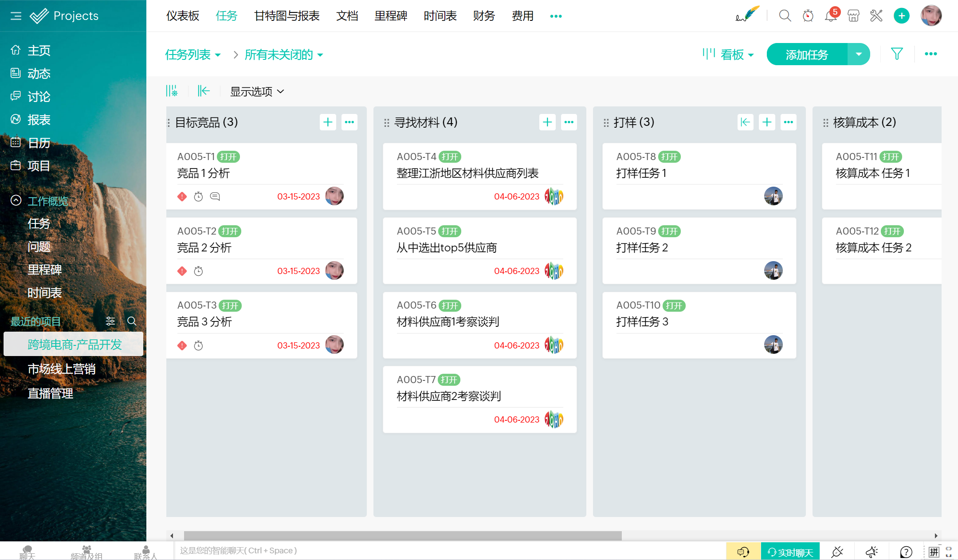Viewport: 958px width, 560px height.
Task: Collapse the 打样 column
Action: tap(745, 122)
